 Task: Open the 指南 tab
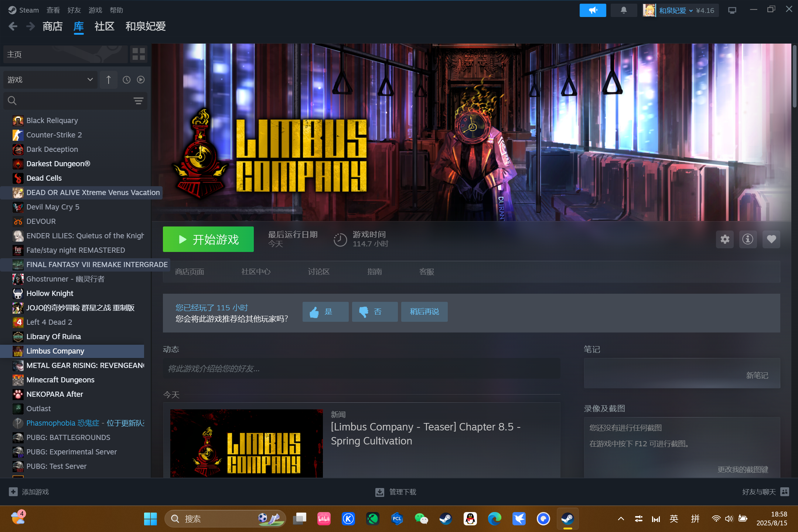pos(375,272)
